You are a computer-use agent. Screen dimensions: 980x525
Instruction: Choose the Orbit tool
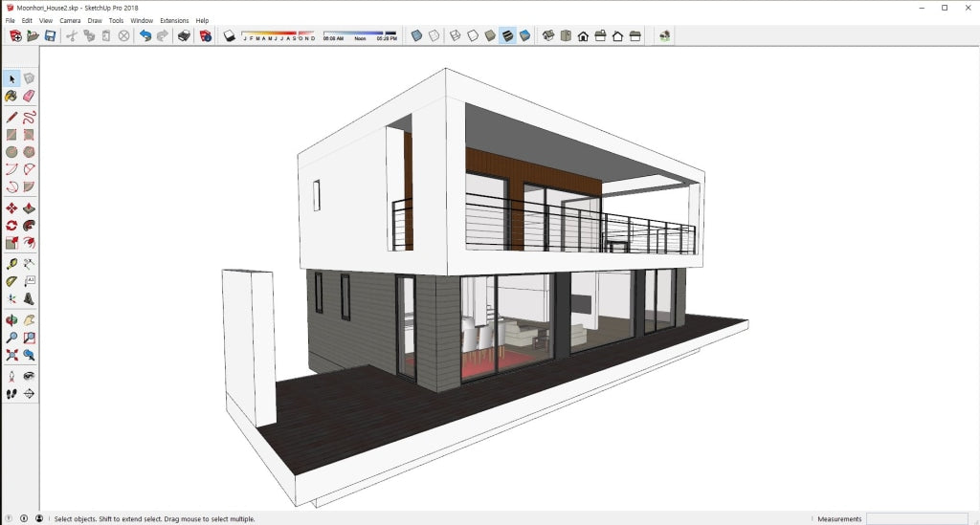(11, 320)
